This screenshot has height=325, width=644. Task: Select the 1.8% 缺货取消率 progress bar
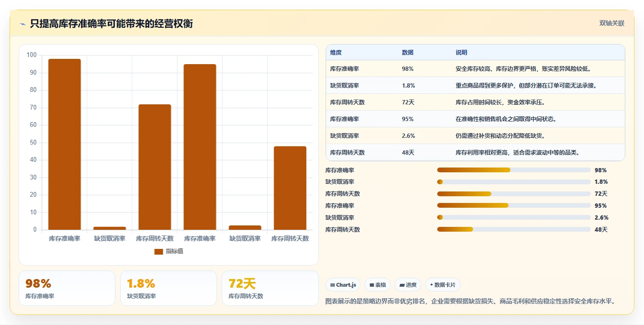pos(514,182)
